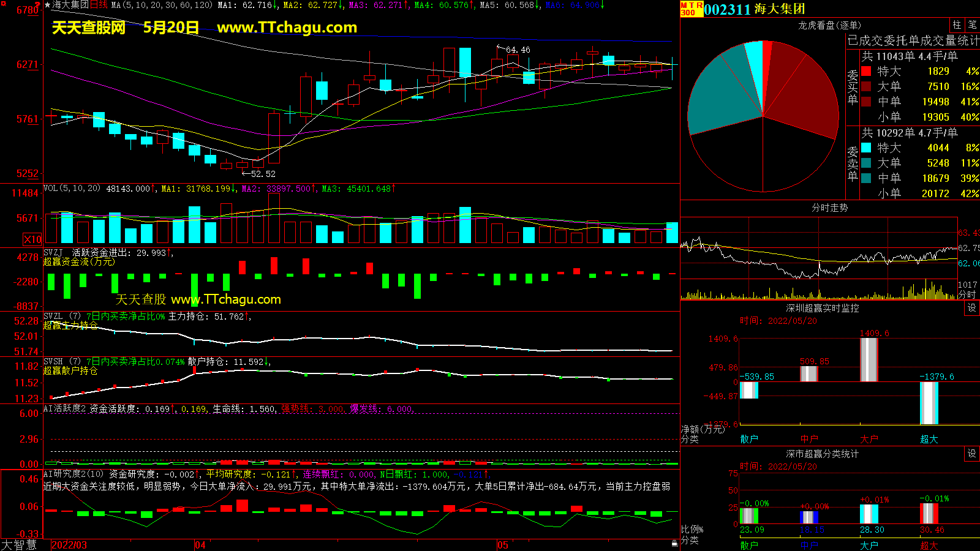Click the red 特大 buy order swatch
980x551 pixels.
866,71
